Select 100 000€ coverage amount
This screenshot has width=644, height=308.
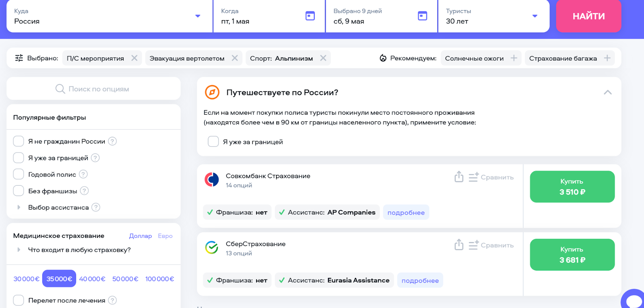[160, 279]
